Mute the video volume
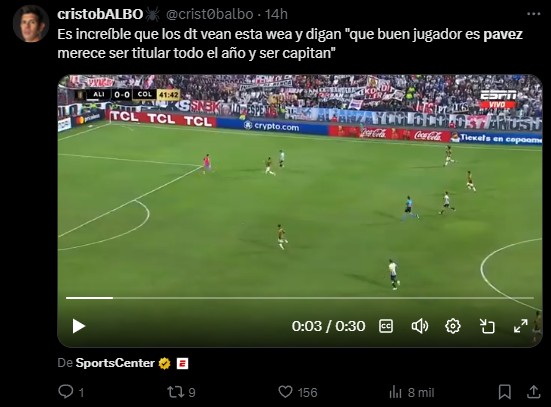 pyautogui.click(x=420, y=326)
